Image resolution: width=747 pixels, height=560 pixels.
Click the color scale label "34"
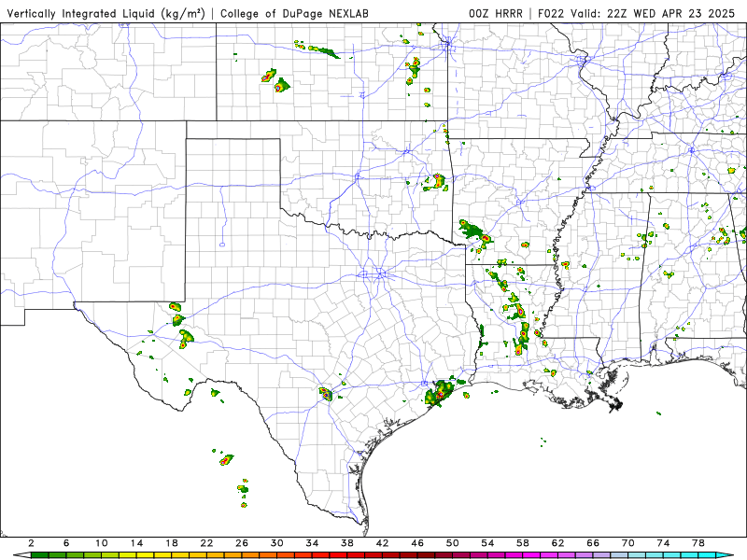pos(312,543)
